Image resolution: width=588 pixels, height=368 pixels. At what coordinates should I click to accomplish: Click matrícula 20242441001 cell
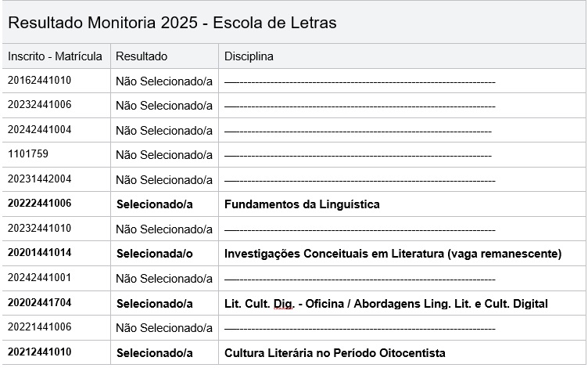40,278
